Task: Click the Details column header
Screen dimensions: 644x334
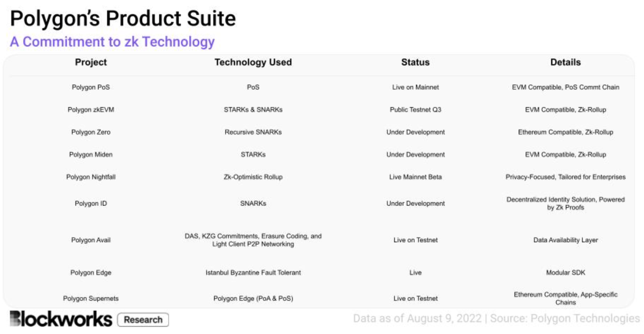Action: tap(565, 62)
